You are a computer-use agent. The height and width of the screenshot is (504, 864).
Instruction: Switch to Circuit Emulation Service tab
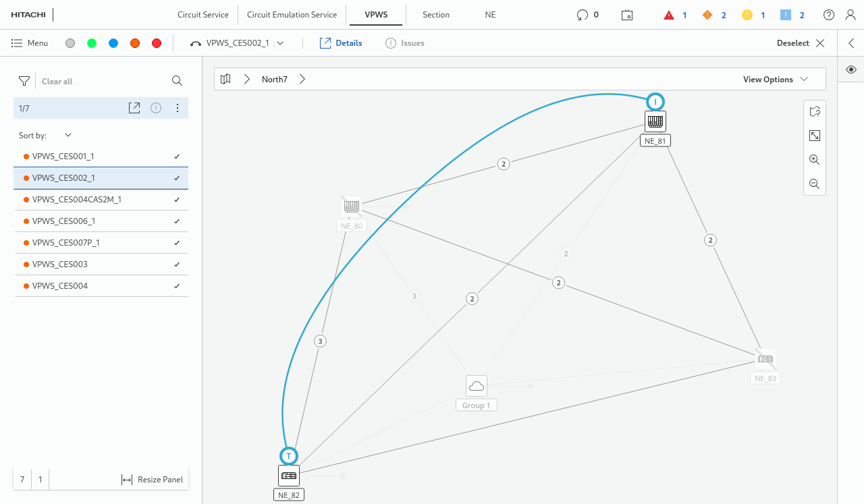[x=292, y=15]
